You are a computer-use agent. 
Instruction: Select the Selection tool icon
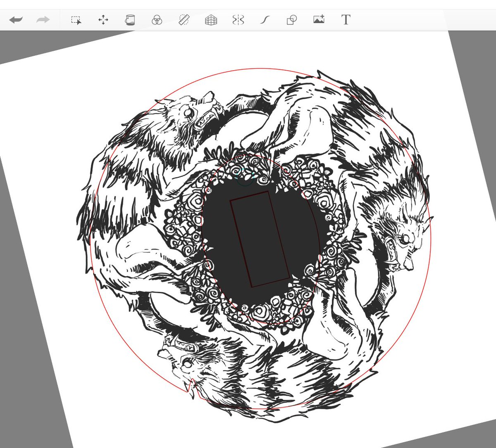pyautogui.click(x=76, y=20)
